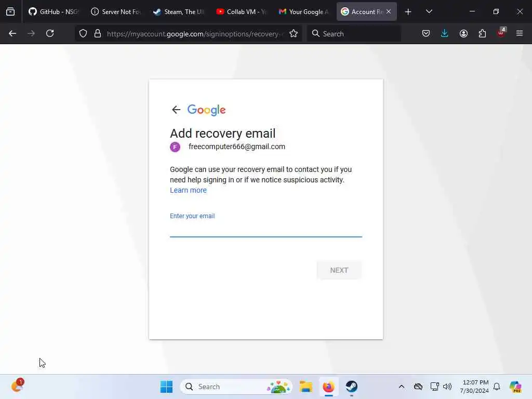Save page to Pocket
Image resolution: width=532 pixels, height=399 pixels.
[426, 33]
